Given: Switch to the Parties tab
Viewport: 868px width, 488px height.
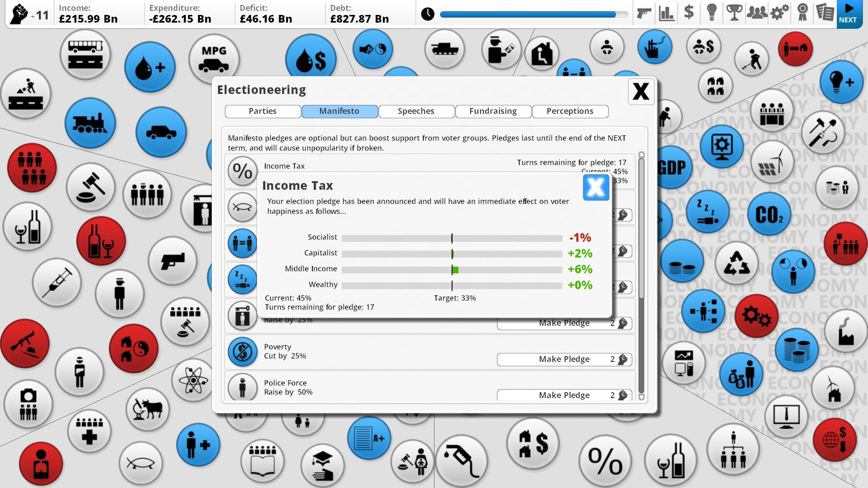Looking at the screenshot, I should pyautogui.click(x=262, y=111).
